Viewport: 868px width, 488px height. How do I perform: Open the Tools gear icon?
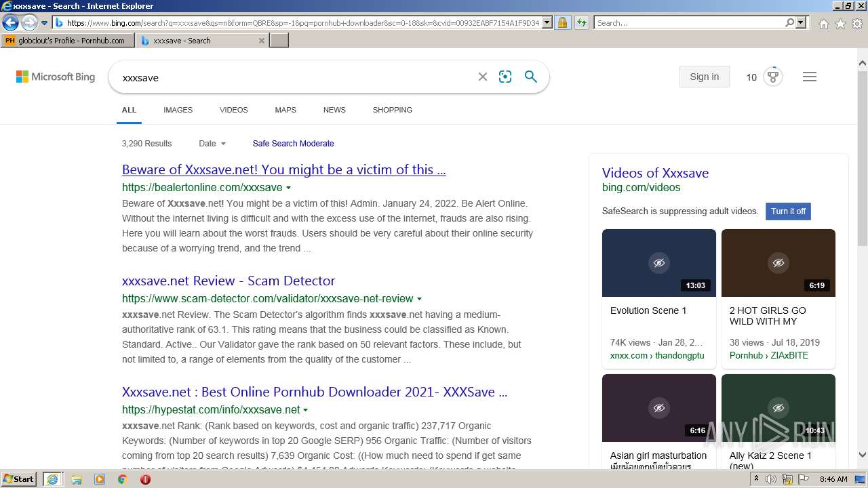click(857, 24)
